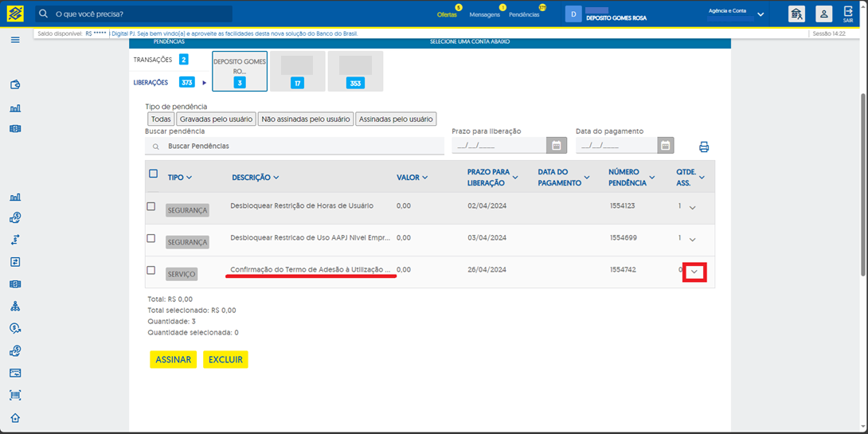Open the organization tree sidebar icon
Screen dimensions: 868x434
pyautogui.click(x=15, y=306)
